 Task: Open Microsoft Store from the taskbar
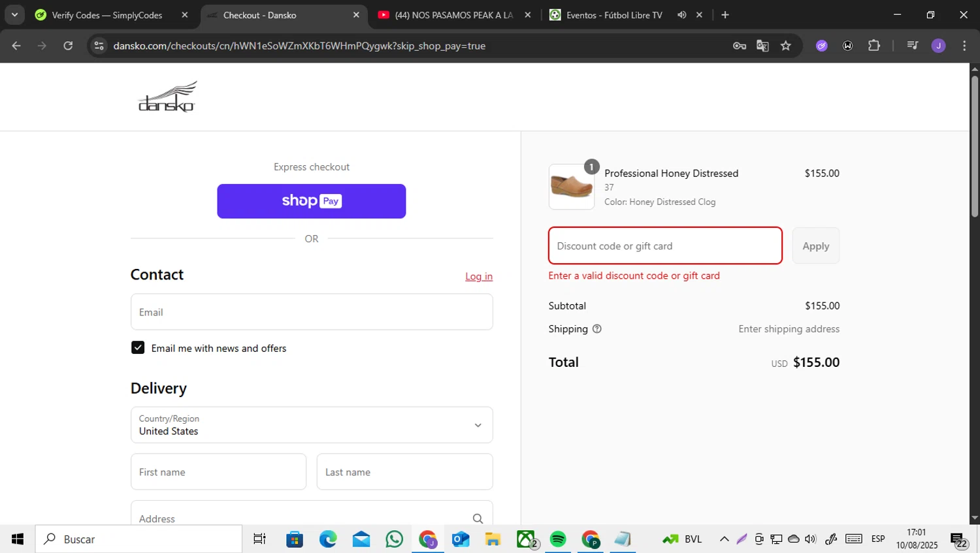[x=295, y=539]
